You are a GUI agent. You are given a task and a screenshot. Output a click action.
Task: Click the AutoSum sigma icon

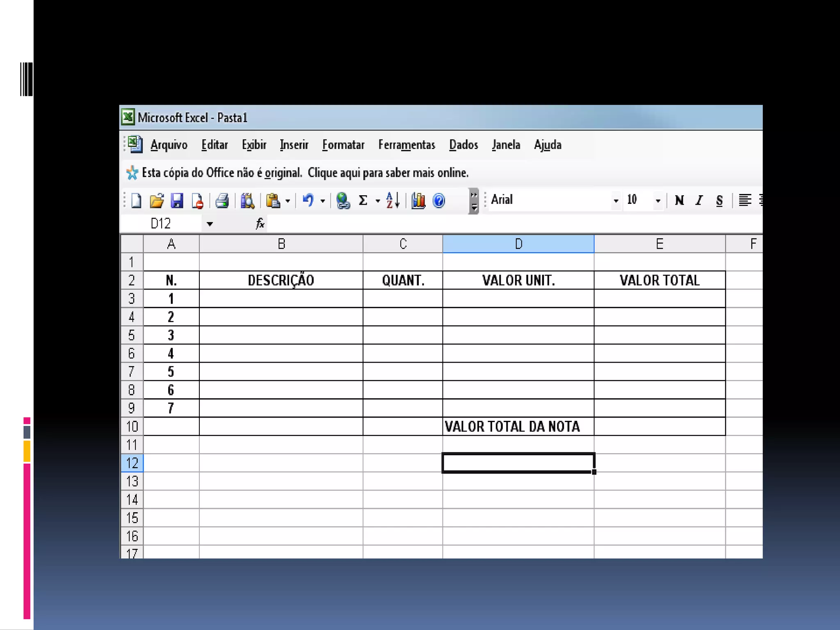pos(363,201)
